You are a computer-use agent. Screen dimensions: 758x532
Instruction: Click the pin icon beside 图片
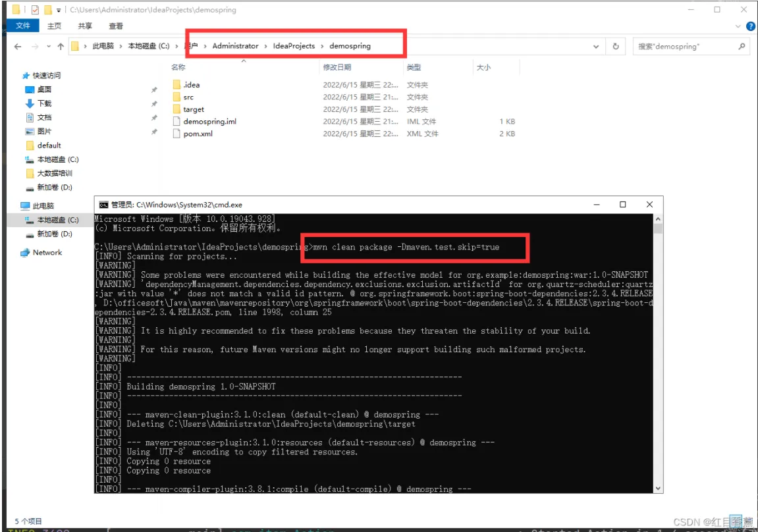(x=154, y=132)
